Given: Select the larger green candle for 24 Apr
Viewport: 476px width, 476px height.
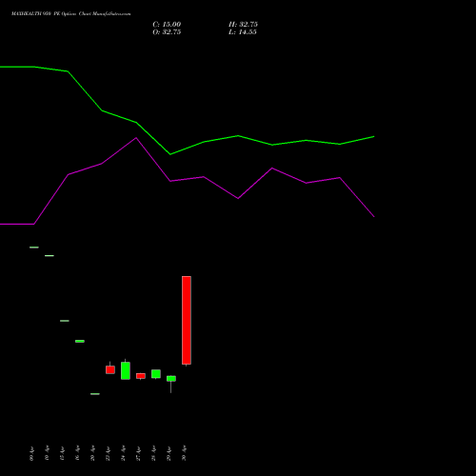Looking at the screenshot, I should (126, 370).
